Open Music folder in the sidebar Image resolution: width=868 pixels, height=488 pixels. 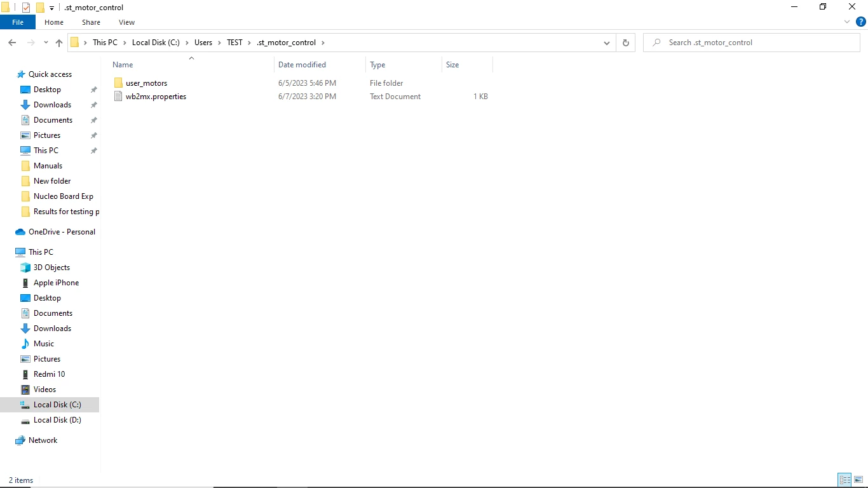pyautogui.click(x=44, y=344)
